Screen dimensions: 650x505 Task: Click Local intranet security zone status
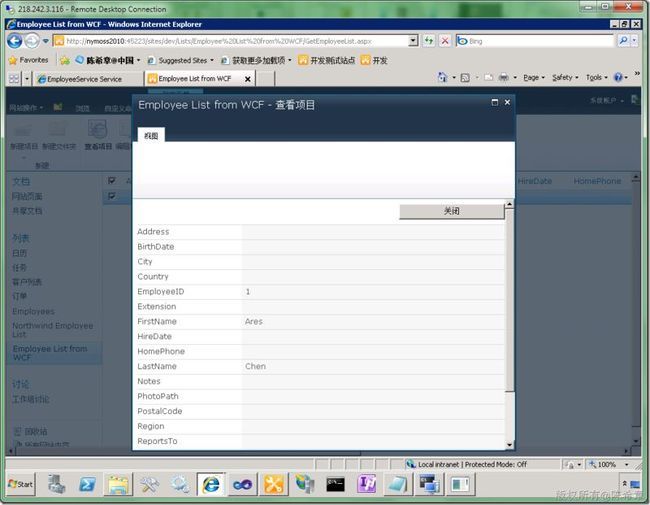point(467,464)
